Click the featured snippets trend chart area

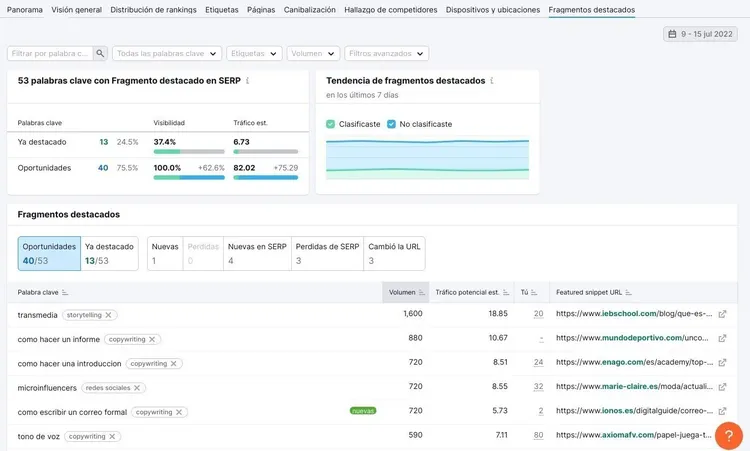427,159
